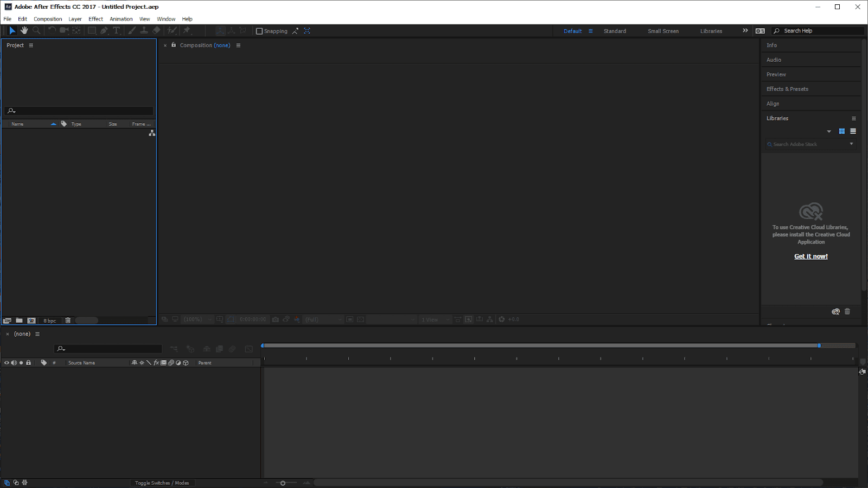The image size is (868, 488).
Task: Delete selected project items with trash icon
Action: click(68, 320)
